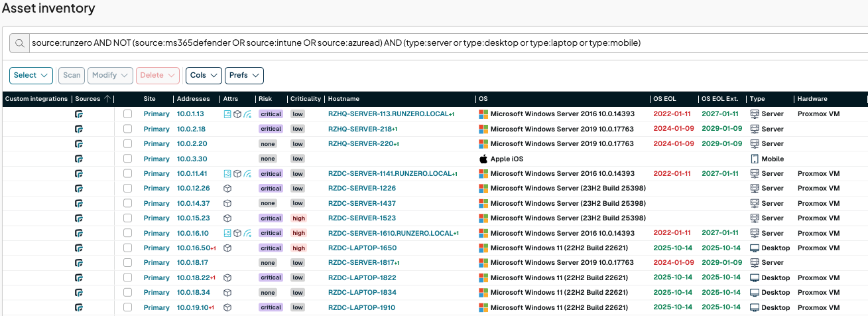Viewport: 868px width, 316px height.
Task: Select the checkbox for 10.0.11.41
Action: click(x=128, y=173)
